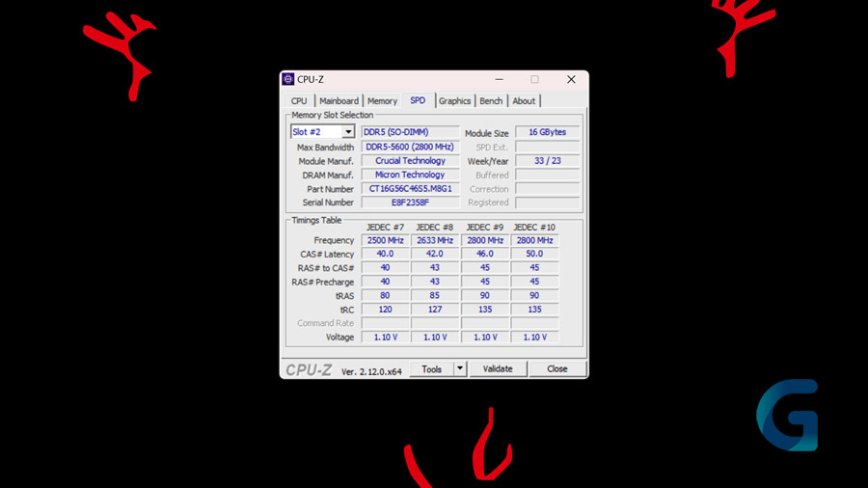
Task: Go to the About tab
Action: pos(524,100)
